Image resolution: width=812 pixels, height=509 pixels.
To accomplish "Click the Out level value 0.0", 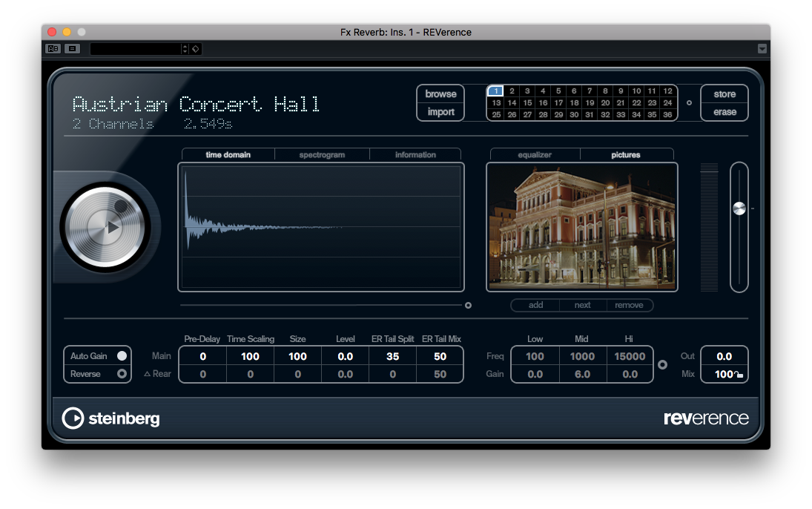I will tap(724, 357).
